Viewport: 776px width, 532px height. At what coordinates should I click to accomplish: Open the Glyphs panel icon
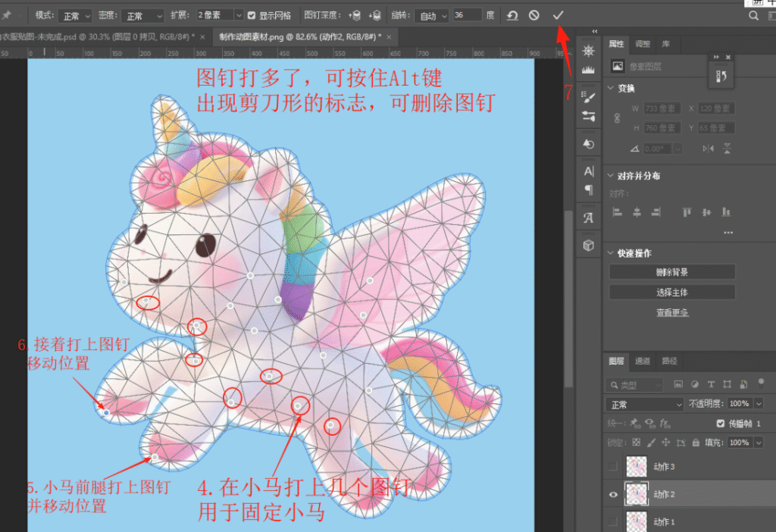coord(588,217)
